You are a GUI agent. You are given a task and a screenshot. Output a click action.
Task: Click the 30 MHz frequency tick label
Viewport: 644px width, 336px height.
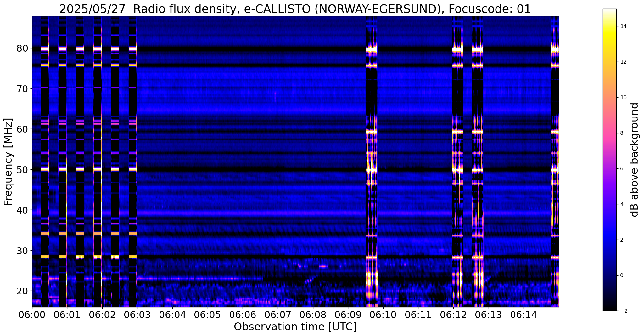click(x=23, y=251)
